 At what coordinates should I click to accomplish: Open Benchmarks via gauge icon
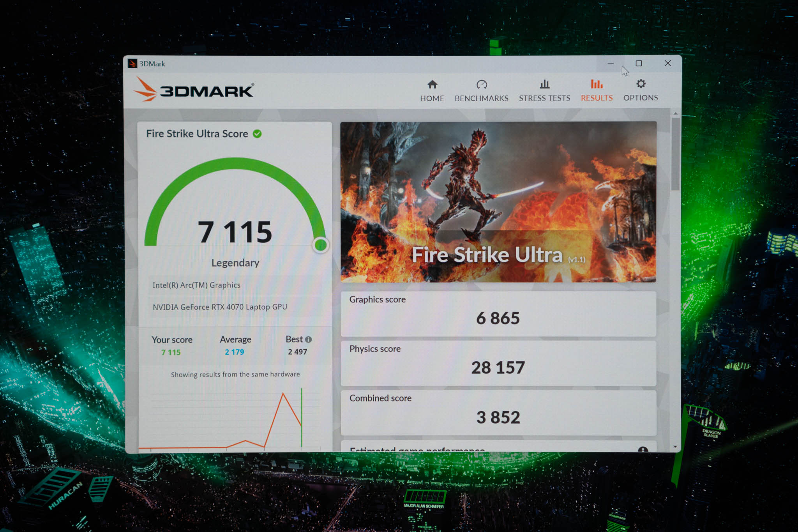point(482,84)
